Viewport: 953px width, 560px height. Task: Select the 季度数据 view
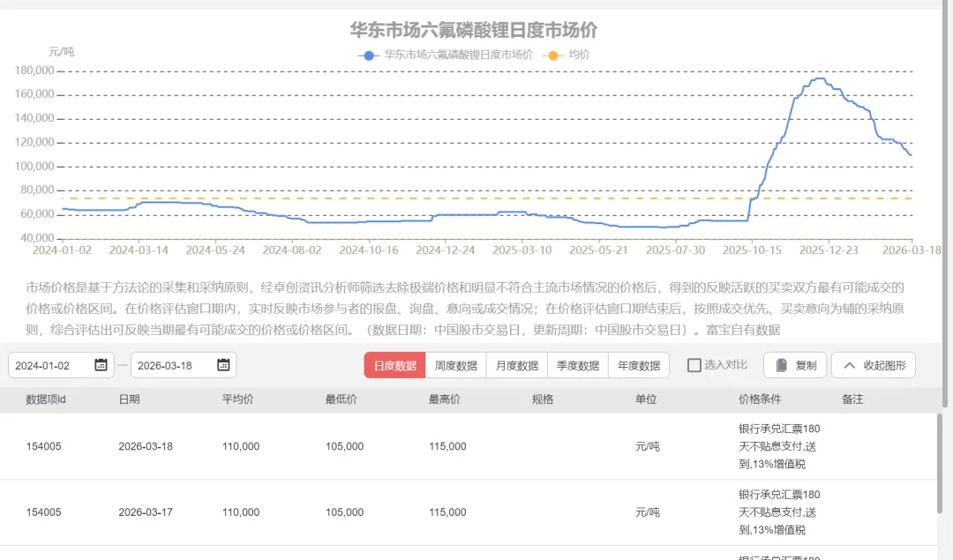pyautogui.click(x=577, y=364)
